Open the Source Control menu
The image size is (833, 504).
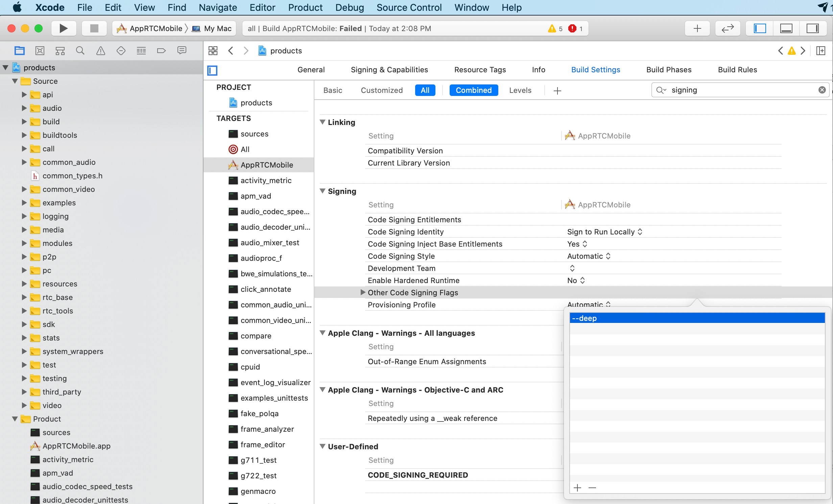pos(409,7)
